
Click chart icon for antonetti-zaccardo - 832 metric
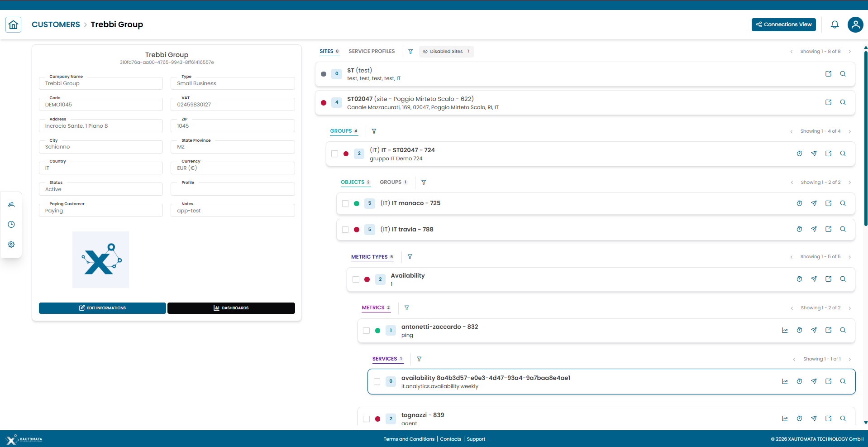(785, 331)
